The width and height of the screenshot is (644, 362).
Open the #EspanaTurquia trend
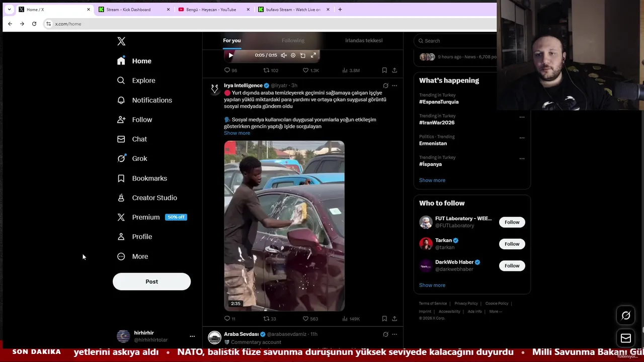pyautogui.click(x=439, y=102)
